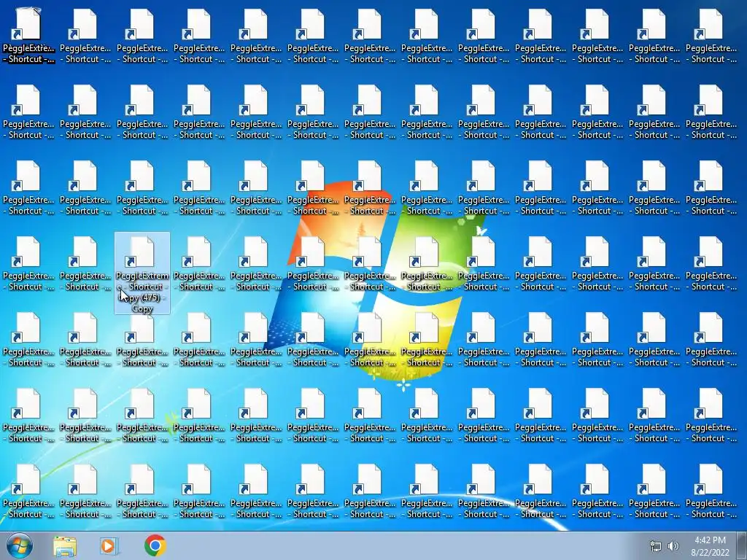This screenshot has height=560, width=747.
Task: Select the PeggleExtreme shortcut with black highlighted label
Action: coord(28,36)
